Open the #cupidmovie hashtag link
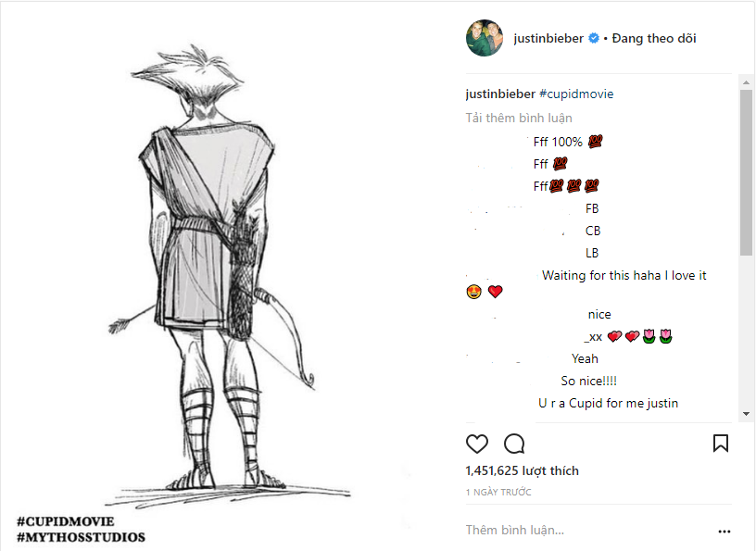 [x=575, y=94]
